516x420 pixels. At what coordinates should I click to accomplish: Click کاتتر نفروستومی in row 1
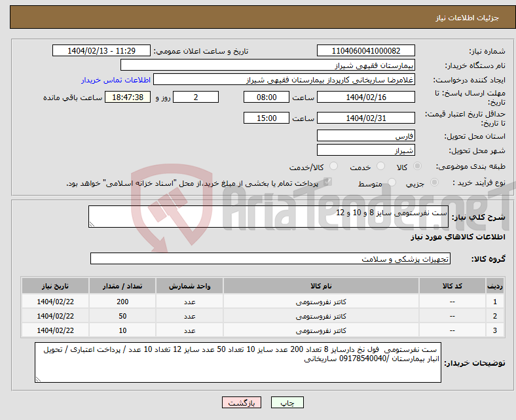(321, 302)
